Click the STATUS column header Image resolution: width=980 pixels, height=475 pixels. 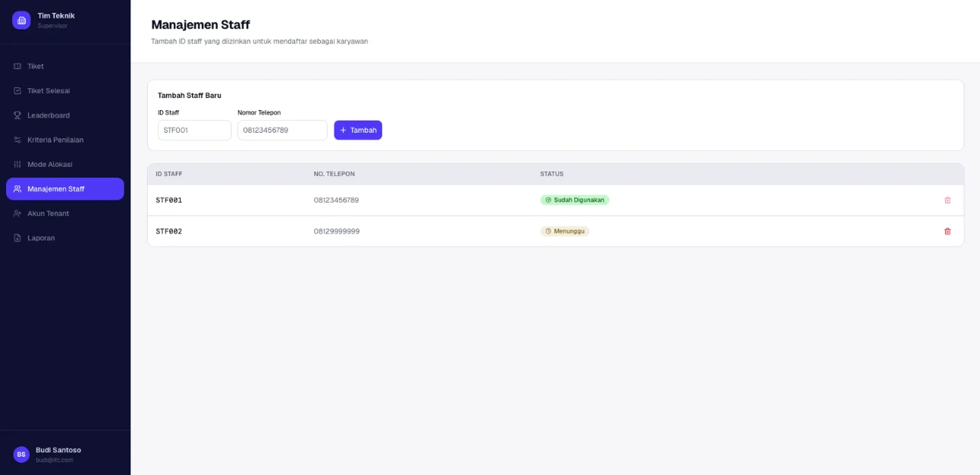tap(551, 175)
